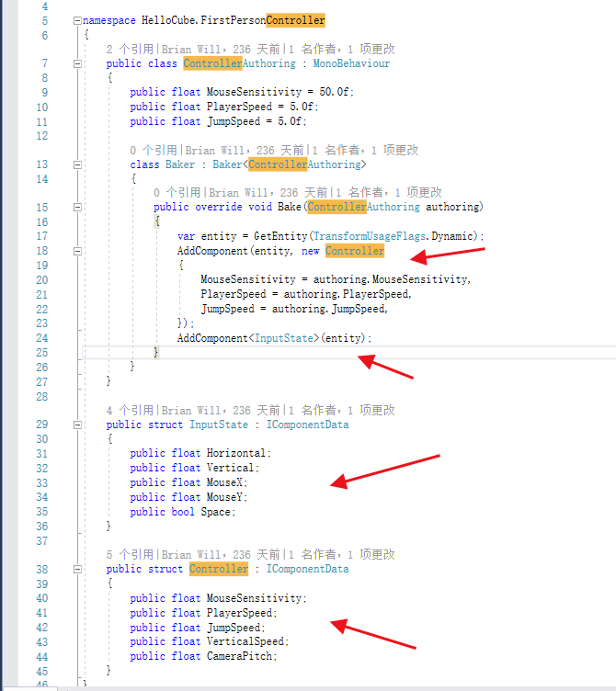Click TransformUsageFlags in GetEntity call
The width and height of the screenshot is (616, 691).
point(370,236)
